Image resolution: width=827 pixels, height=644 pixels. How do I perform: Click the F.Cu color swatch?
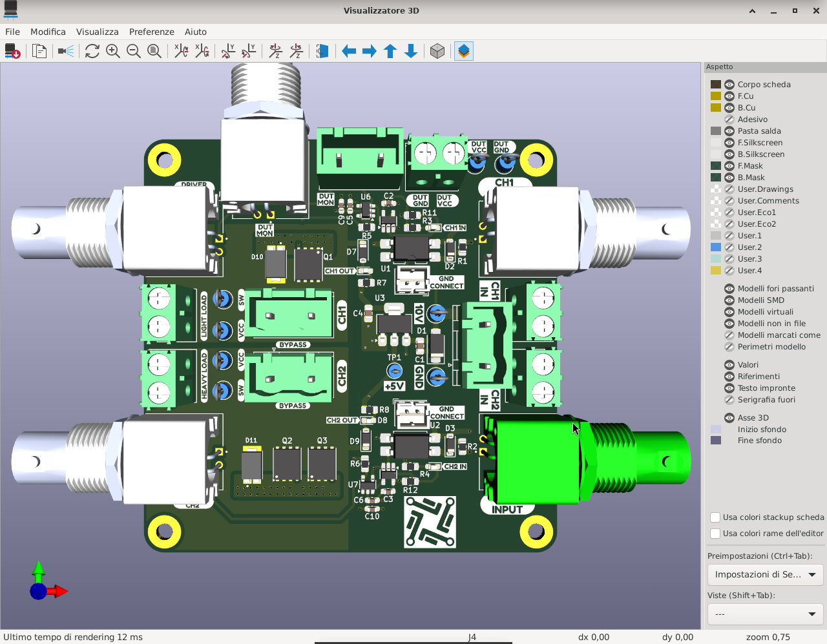click(716, 96)
